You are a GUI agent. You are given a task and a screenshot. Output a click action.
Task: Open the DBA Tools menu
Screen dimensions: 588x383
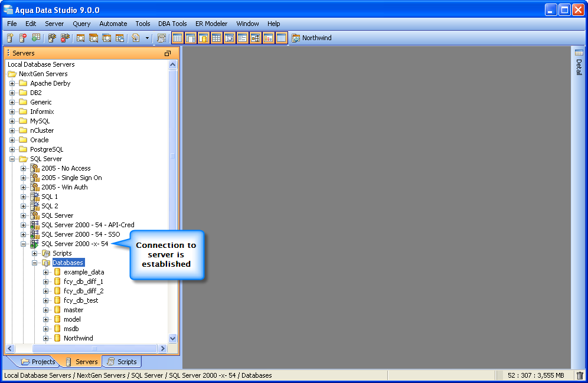tap(172, 24)
